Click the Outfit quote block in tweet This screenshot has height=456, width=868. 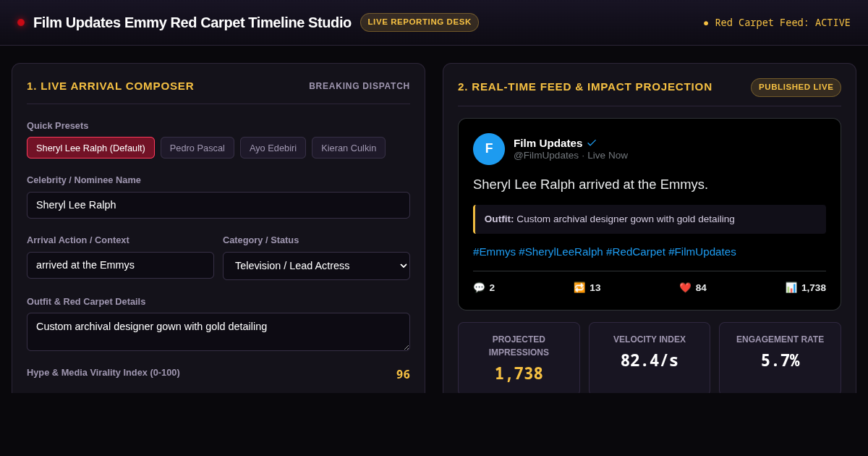650,219
